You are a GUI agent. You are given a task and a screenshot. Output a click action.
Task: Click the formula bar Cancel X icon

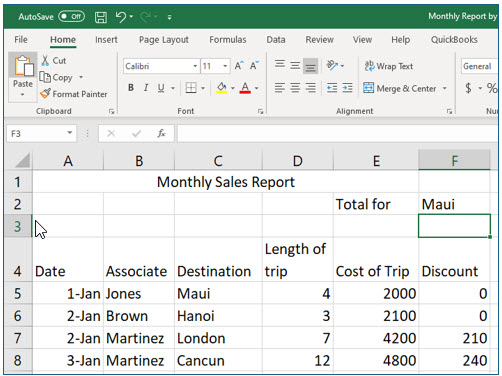(x=111, y=134)
